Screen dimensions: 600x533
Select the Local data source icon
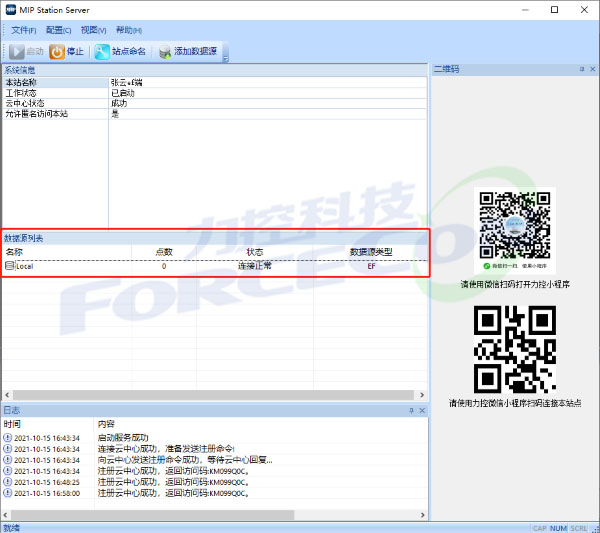pos(10,266)
